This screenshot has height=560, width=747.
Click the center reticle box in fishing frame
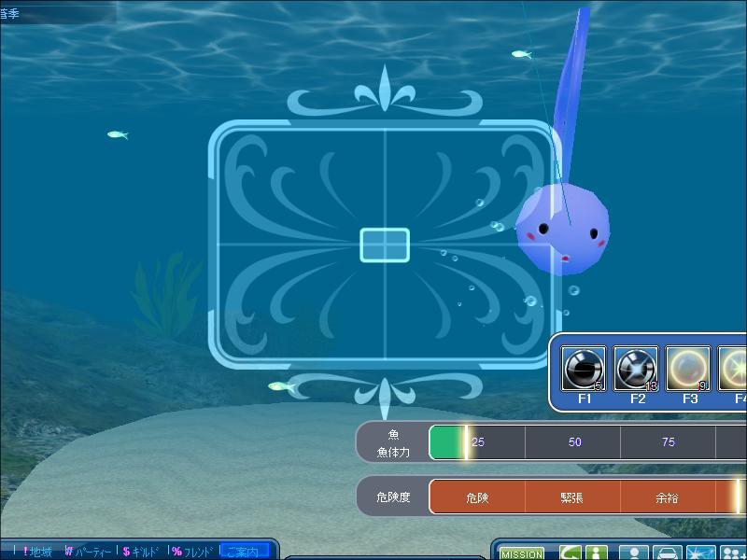click(x=385, y=245)
